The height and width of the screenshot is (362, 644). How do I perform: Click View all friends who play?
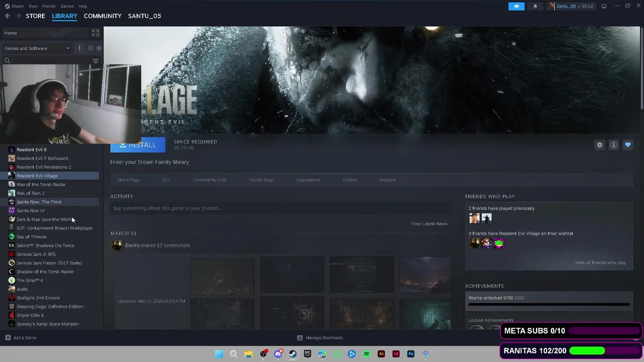coord(600,262)
